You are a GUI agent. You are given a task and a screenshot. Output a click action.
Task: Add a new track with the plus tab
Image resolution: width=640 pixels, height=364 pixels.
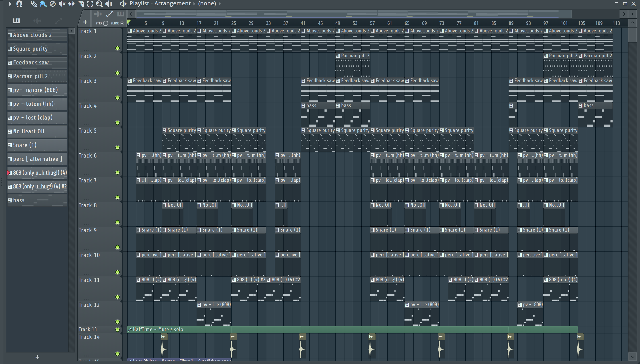pos(85,22)
